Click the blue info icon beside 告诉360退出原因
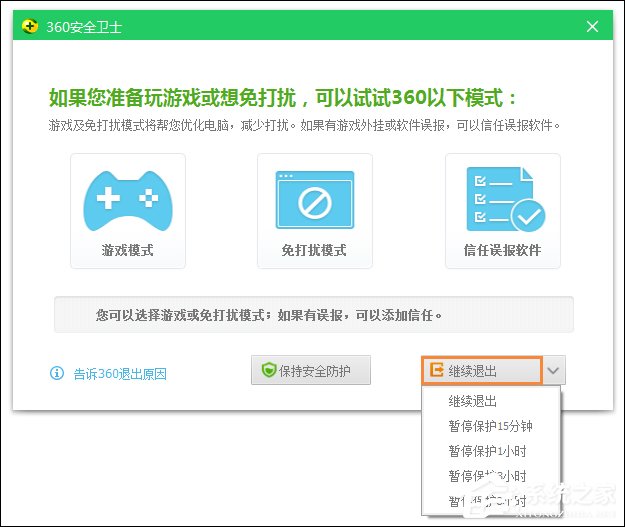The height and width of the screenshot is (527, 625). pyautogui.click(x=57, y=373)
